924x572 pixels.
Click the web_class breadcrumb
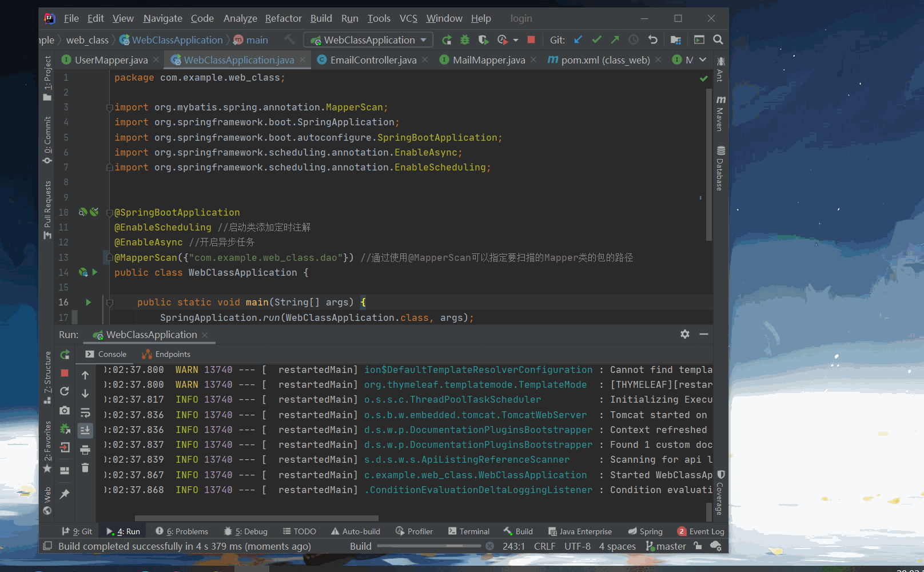[87, 40]
